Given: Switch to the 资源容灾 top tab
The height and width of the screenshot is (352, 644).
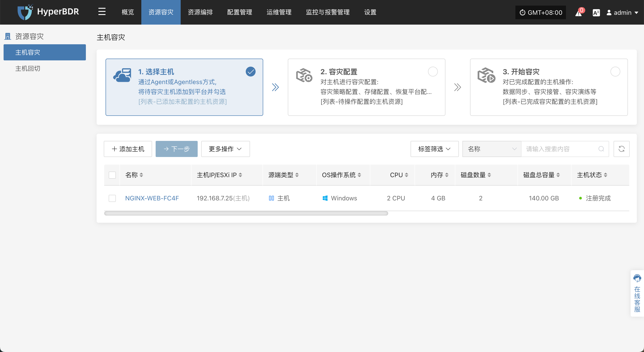Looking at the screenshot, I should click(161, 12).
